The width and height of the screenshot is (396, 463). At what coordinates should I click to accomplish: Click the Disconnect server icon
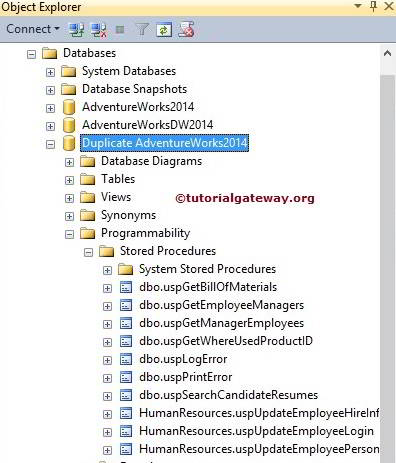[x=99, y=30]
